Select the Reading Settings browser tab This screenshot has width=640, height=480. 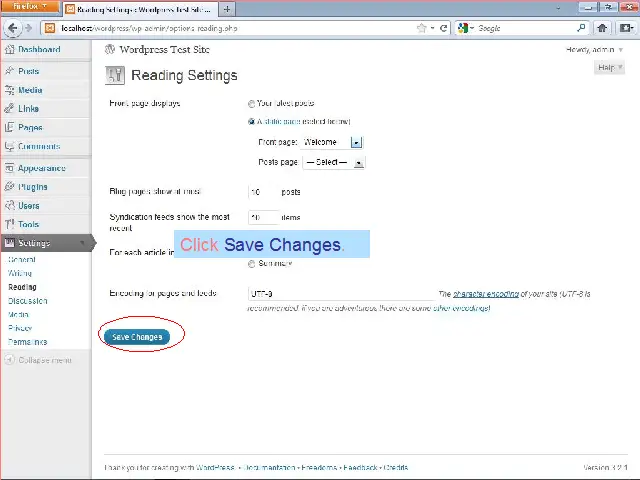click(x=140, y=9)
